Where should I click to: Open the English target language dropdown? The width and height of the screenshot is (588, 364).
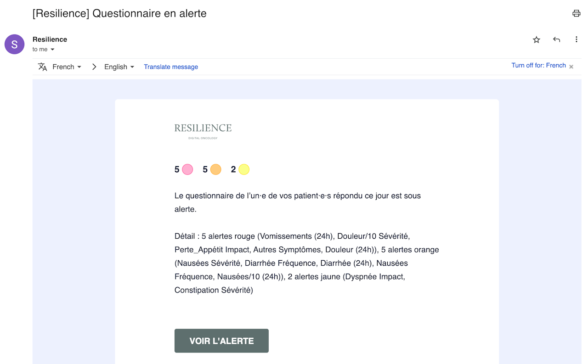119,67
